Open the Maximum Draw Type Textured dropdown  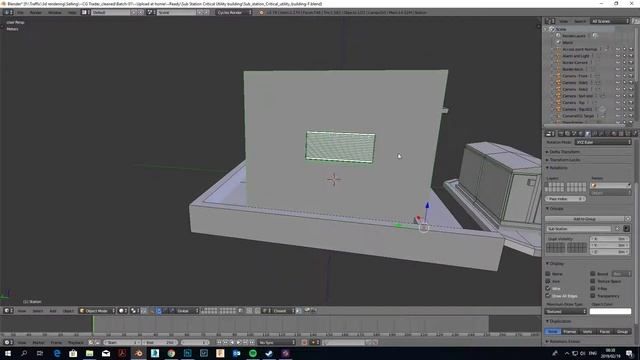[566, 311]
